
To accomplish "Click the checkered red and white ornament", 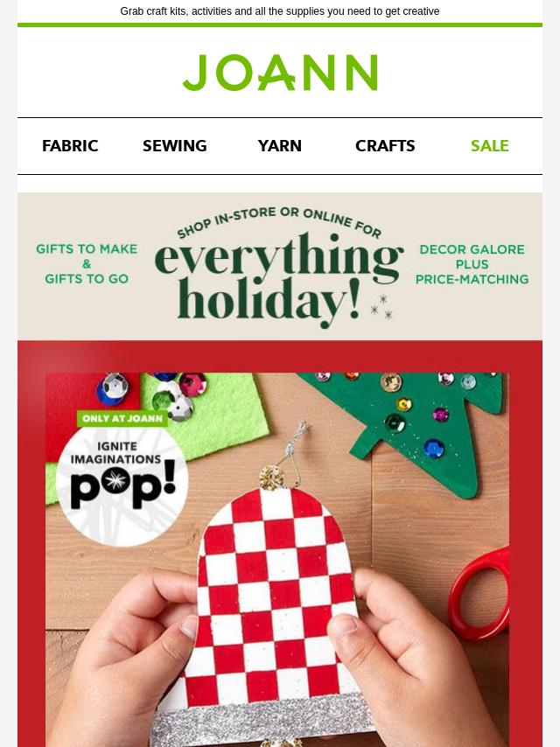I will tap(276, 596).
